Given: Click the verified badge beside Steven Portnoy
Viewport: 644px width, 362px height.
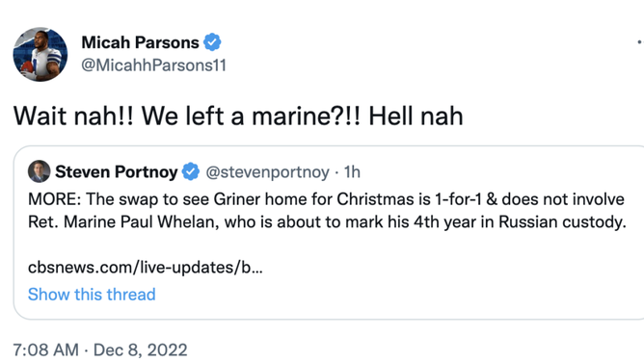Looking at the screenshot, I should (191, 171).
